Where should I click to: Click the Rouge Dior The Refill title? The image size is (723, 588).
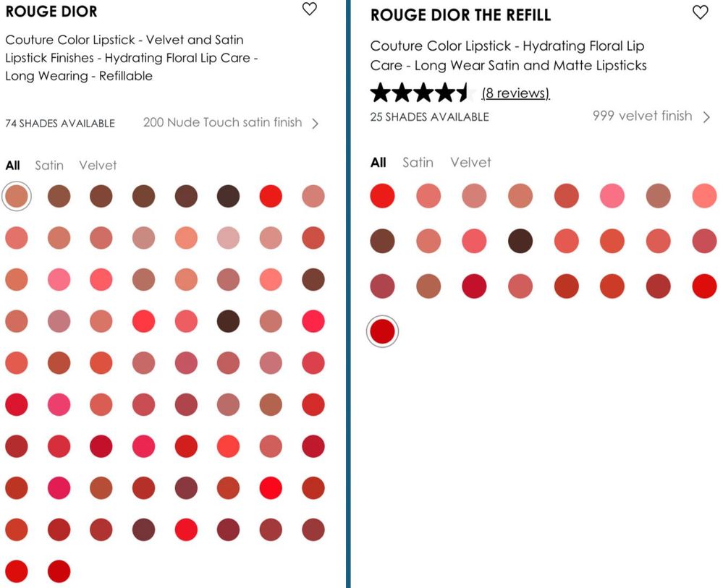coord(460,15)
